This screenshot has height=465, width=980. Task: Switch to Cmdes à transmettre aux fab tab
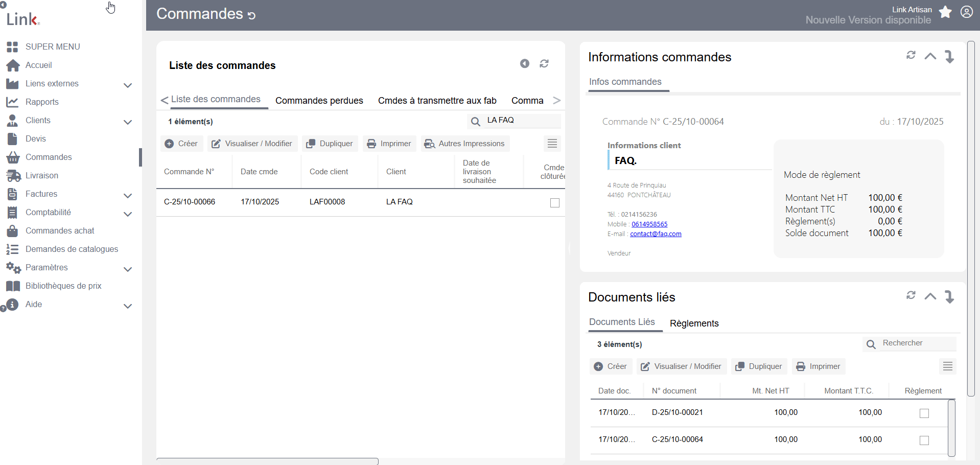tap(437, 101)
